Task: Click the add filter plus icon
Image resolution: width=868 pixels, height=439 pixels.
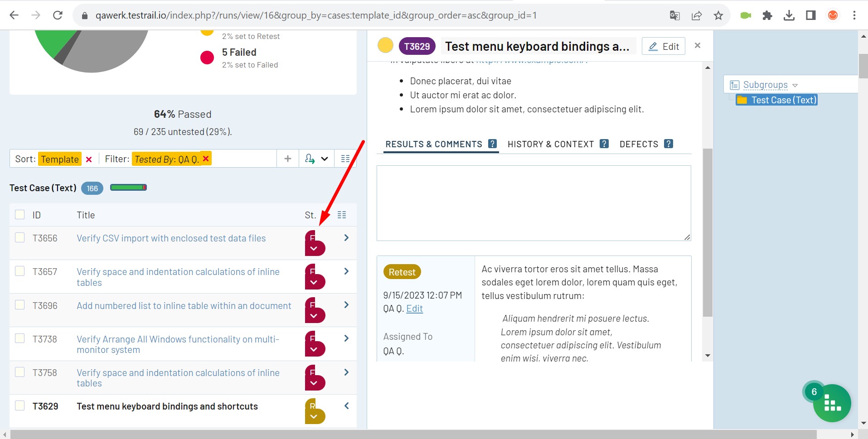Action: (x=287, y=159)
